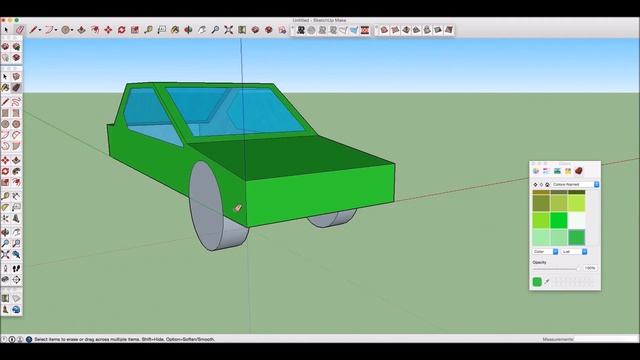Select the arrow Select tool in top toolbar

6,30
